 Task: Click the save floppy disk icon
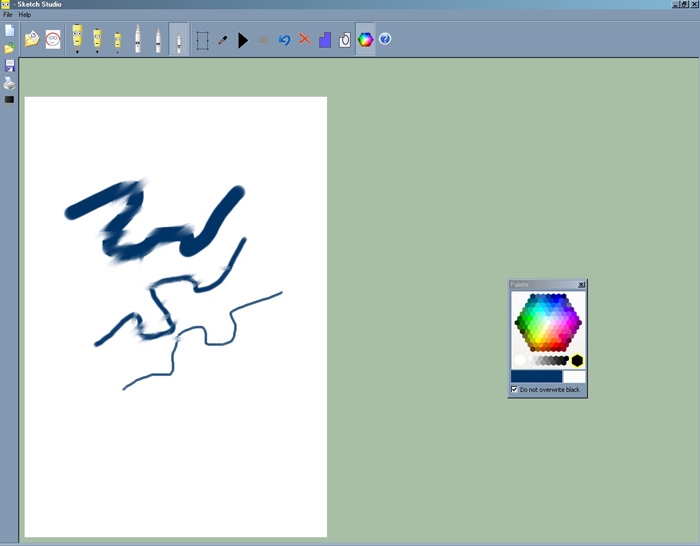(9, 66)
